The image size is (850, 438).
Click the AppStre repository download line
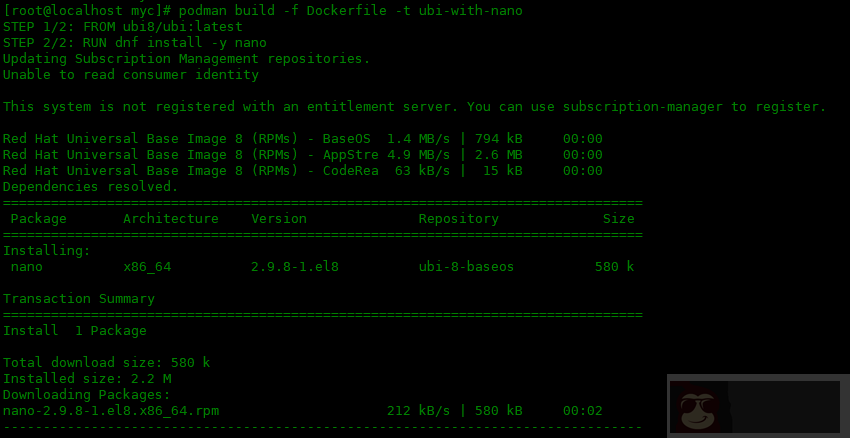click(x=302, y=155)
